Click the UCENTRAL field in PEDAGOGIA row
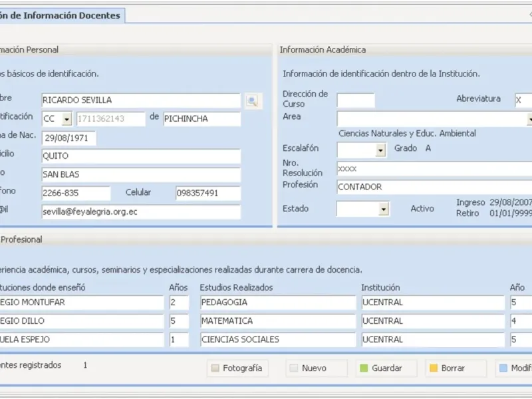The image size is (532, 399). [x=434, y=303]
